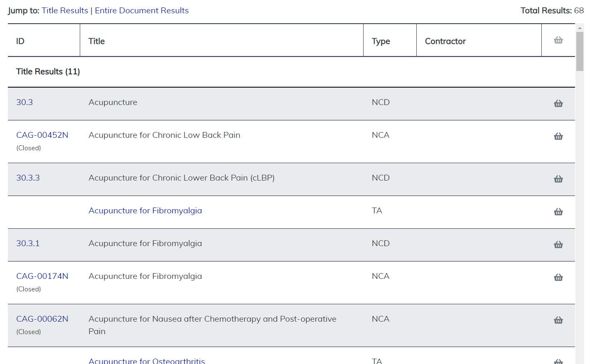Open document ID 30.3.1
Screen dimensions: 590x364
[28, 243]
